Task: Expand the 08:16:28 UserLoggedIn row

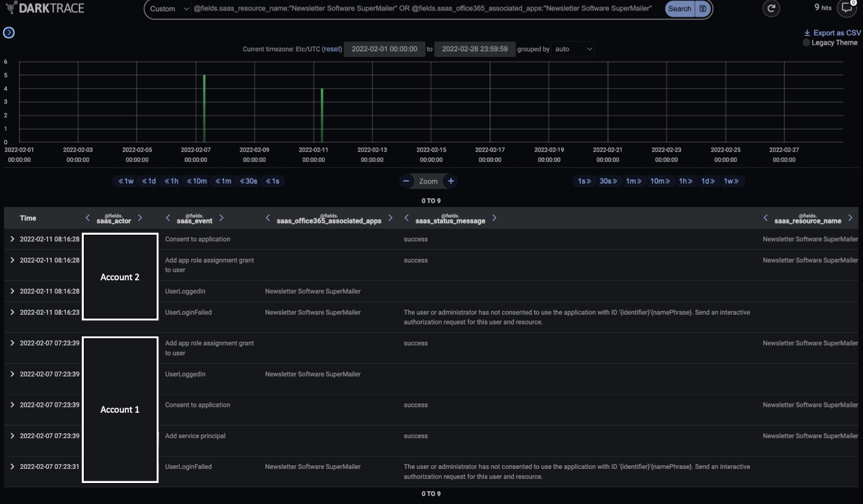Action: point(12,291)
